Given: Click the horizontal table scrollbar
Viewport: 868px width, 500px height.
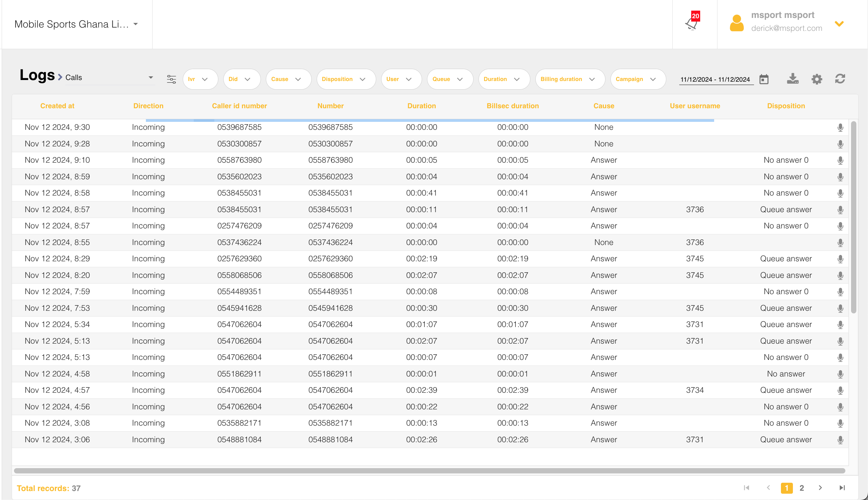Looking at the screenshot, I should click(430, 471).
